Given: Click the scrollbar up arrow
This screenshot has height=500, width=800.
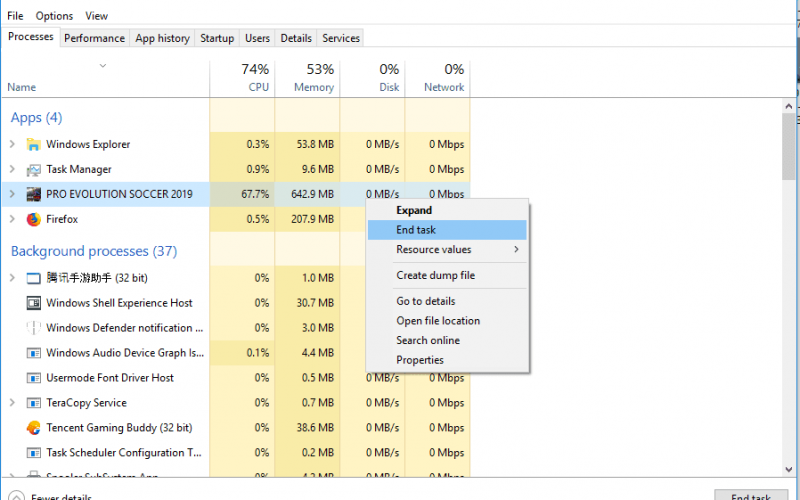Looking at the screenshot, I should 789,106.
